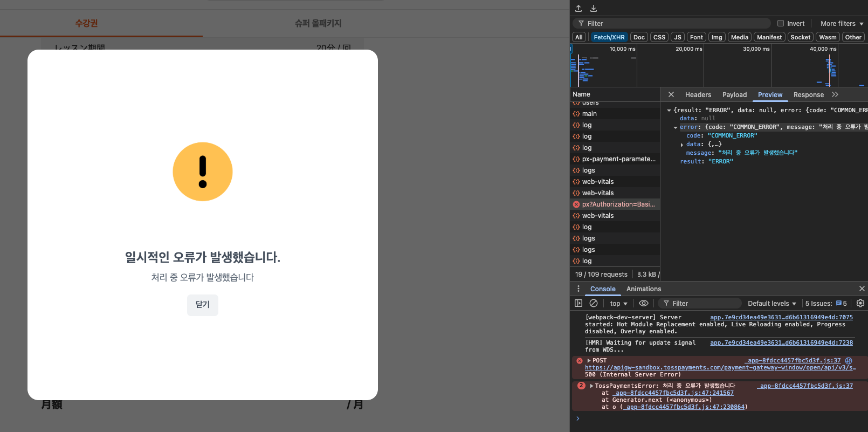Enable the JS request filter
This screenshot has height=432, width=868.
pos(678,37)
